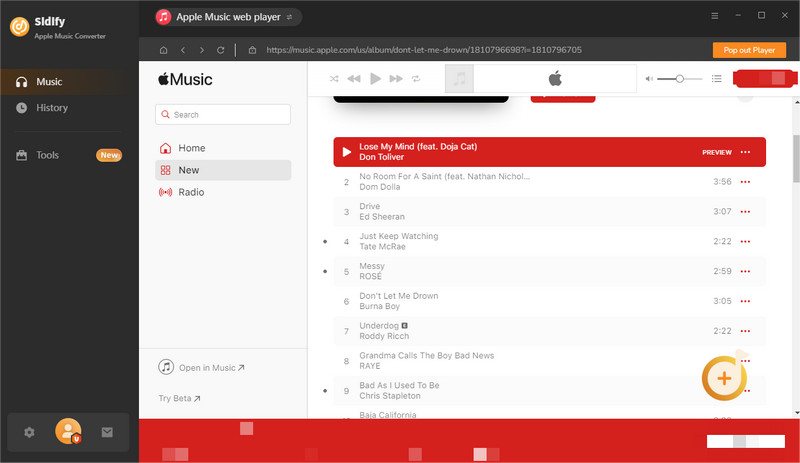Select the track Underdog by Roddy Ricch
Screen dimensions: 800x463
coord(549,331)
